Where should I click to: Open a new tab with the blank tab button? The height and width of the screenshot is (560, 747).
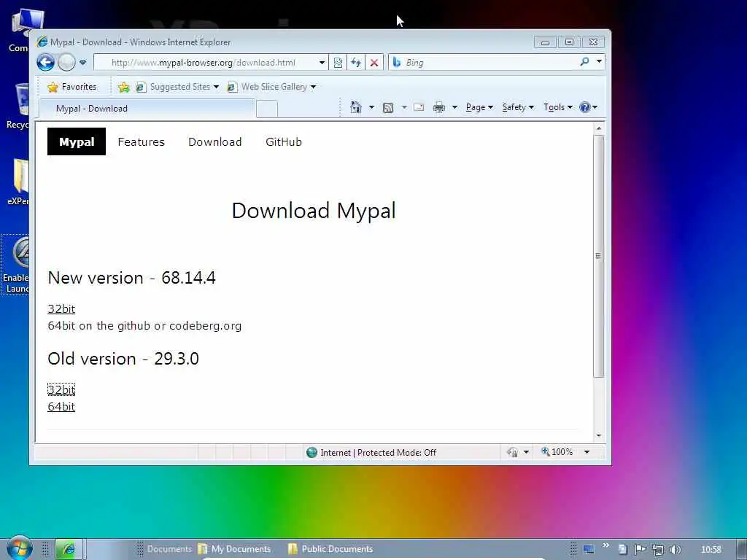pyautogui.click(x=267, y=109)
